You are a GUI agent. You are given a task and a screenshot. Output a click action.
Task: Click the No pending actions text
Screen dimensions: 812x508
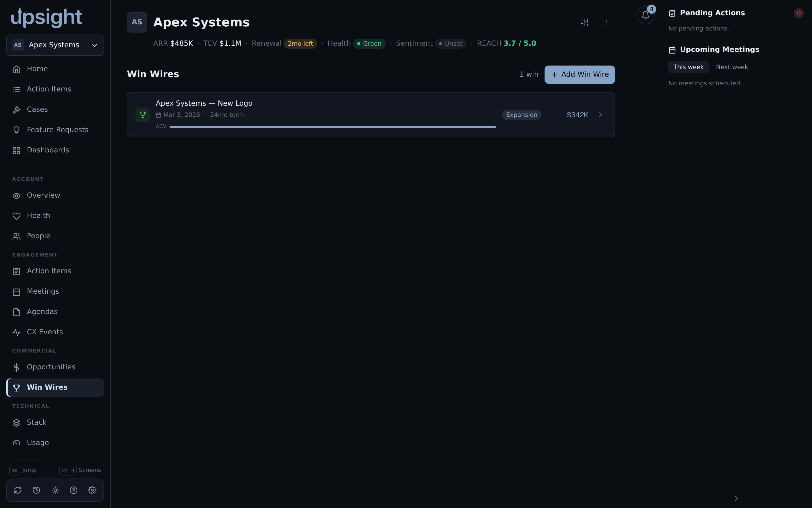coord(699,28)
